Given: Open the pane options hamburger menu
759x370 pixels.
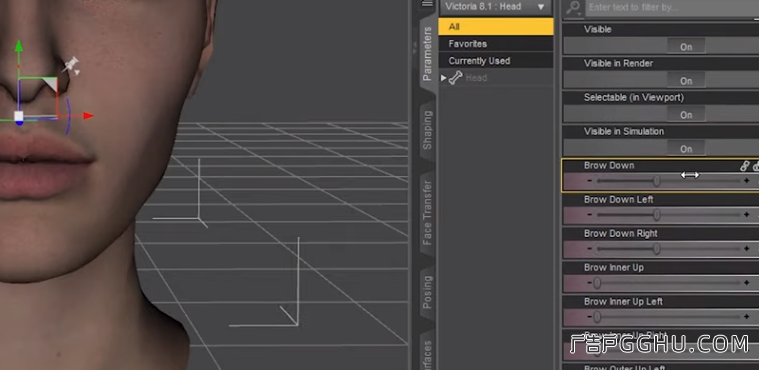Looking at the screenshot, I should tap(427, 3).
